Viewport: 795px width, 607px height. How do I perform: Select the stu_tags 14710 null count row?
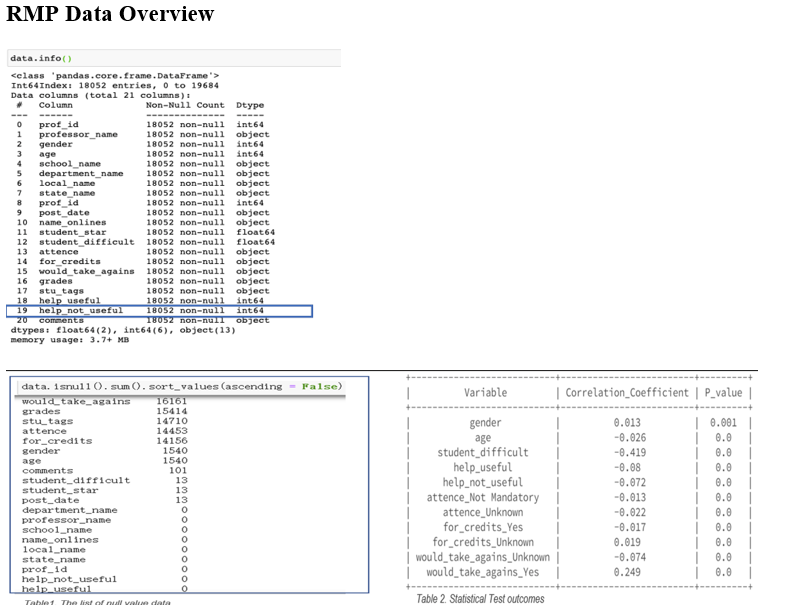[x=100, y=421]
